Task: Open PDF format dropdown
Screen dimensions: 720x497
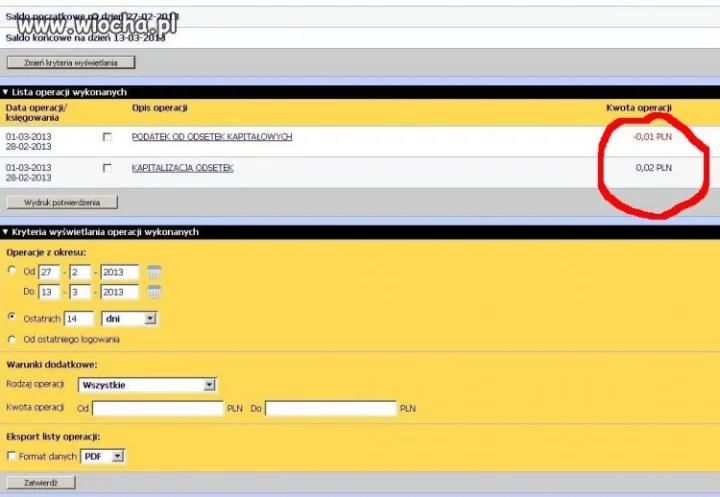Action: [x=102, y=456]
